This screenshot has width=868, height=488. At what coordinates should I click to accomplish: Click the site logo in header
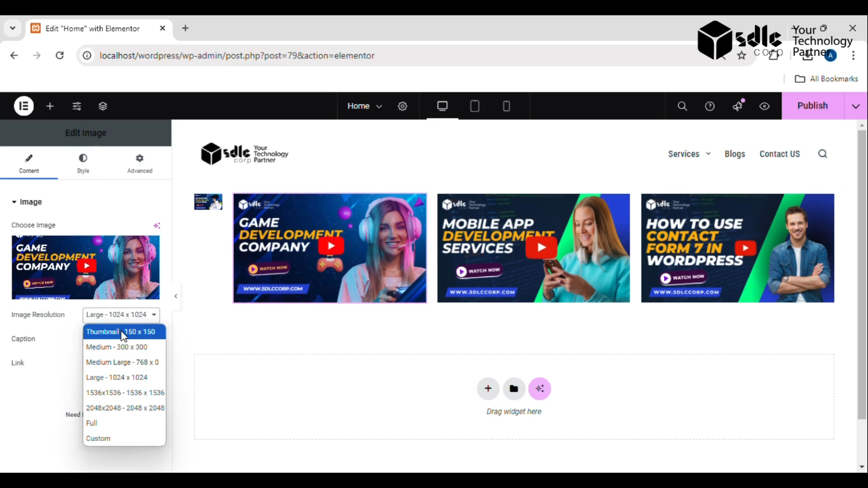[245, 154]
